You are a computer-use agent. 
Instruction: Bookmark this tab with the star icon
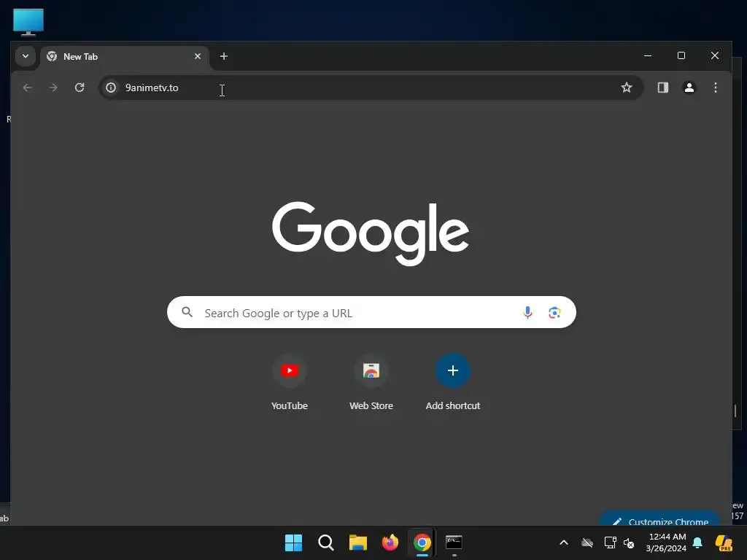[x=627, y=87]
